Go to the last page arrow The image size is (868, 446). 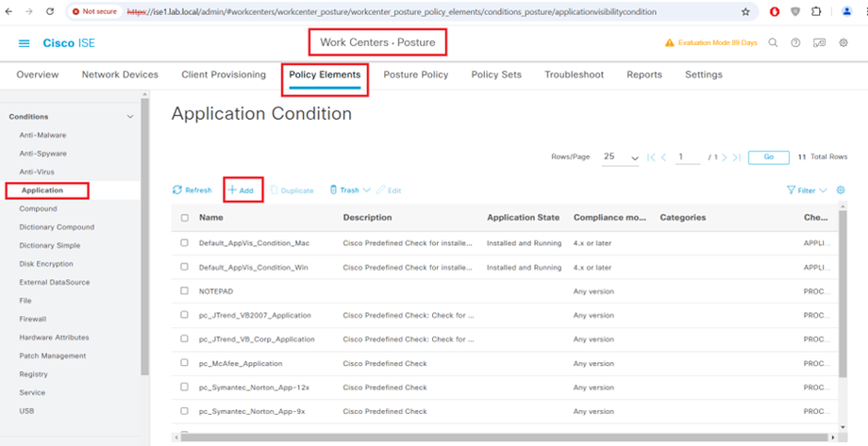736,157
